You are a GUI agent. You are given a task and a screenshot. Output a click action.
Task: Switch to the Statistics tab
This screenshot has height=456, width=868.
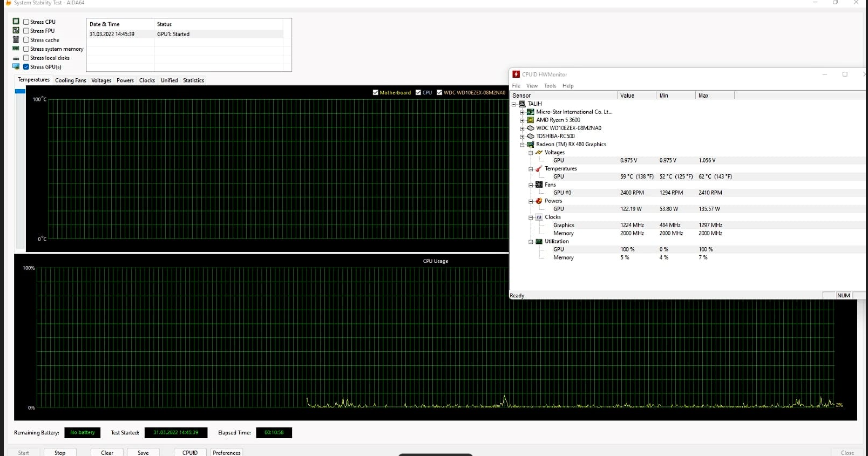(193, 80)
